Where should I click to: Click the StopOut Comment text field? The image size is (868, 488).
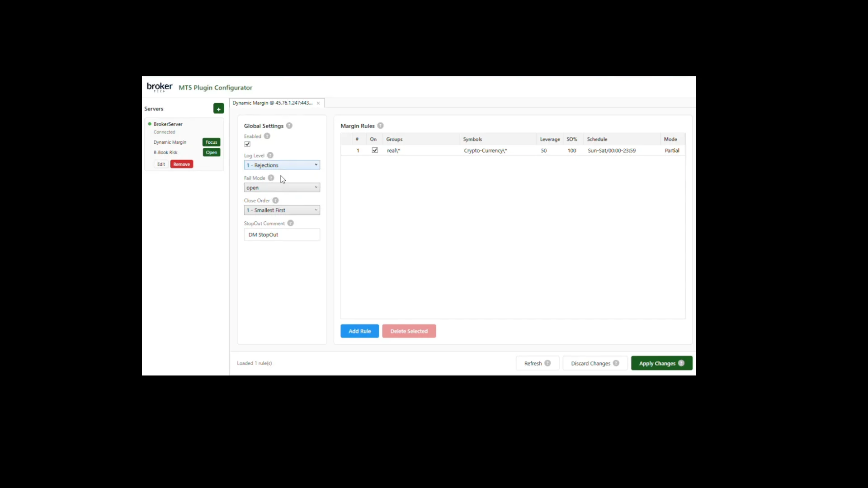[x=282, y=235]
